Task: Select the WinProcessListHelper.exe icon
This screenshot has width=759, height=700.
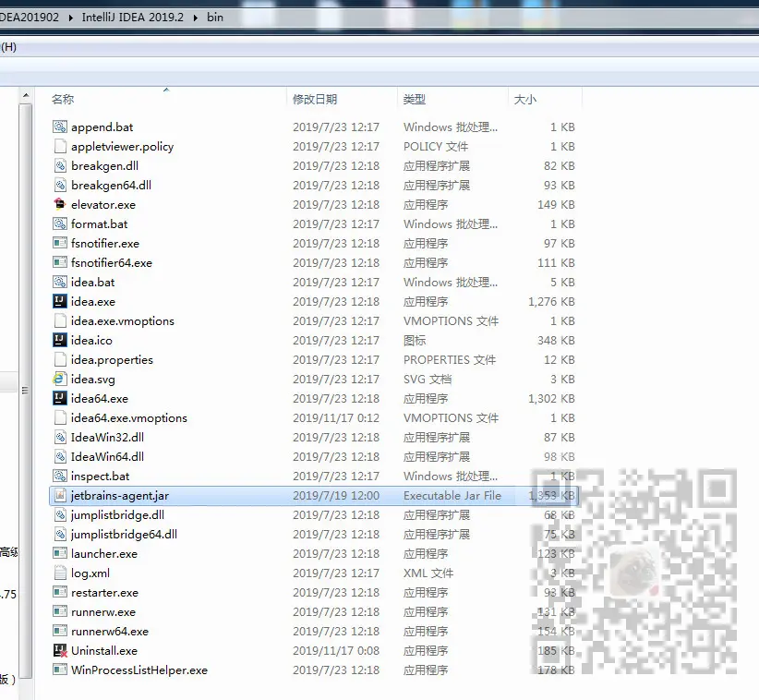Action: coord(59,670)
